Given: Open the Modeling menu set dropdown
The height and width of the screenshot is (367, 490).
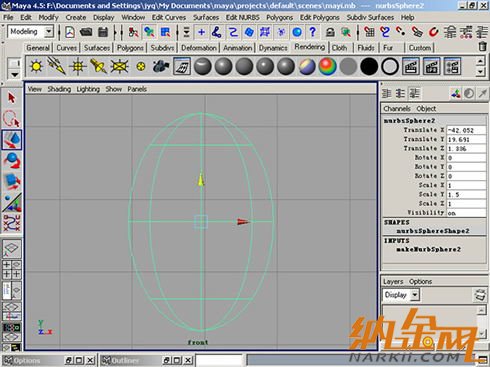Looking at the screenshot, I should pos(49,32).
